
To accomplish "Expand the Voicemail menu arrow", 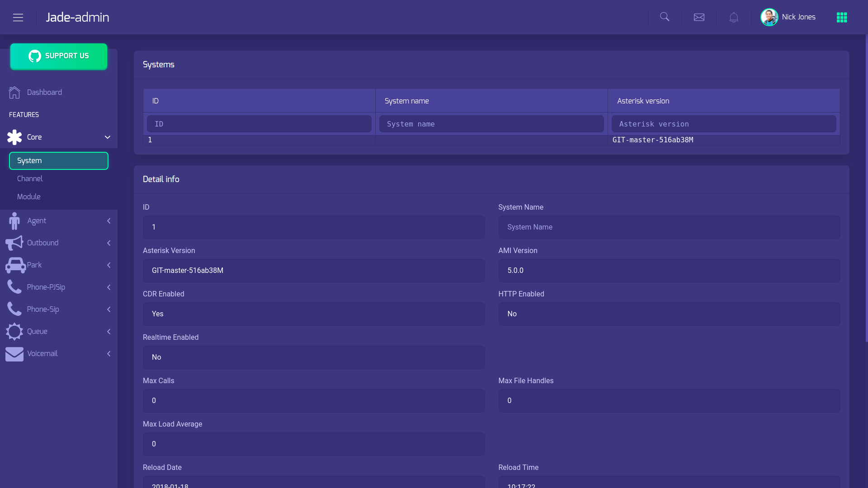I will point(108,353).
